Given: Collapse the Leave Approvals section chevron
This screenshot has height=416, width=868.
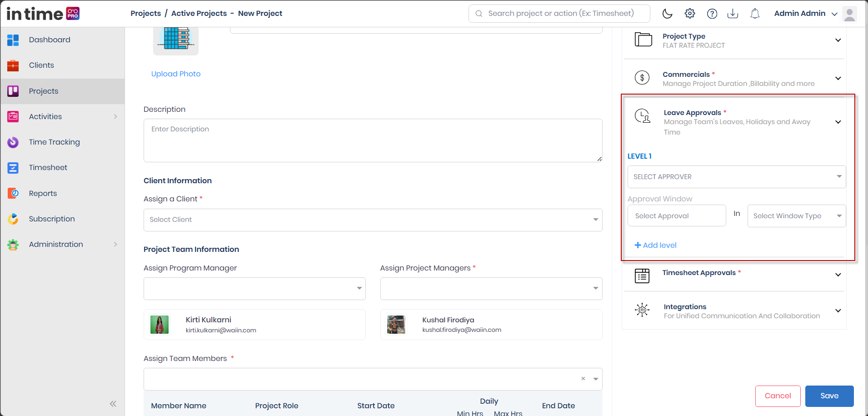Looking at the screenshot, I should 838,122.
